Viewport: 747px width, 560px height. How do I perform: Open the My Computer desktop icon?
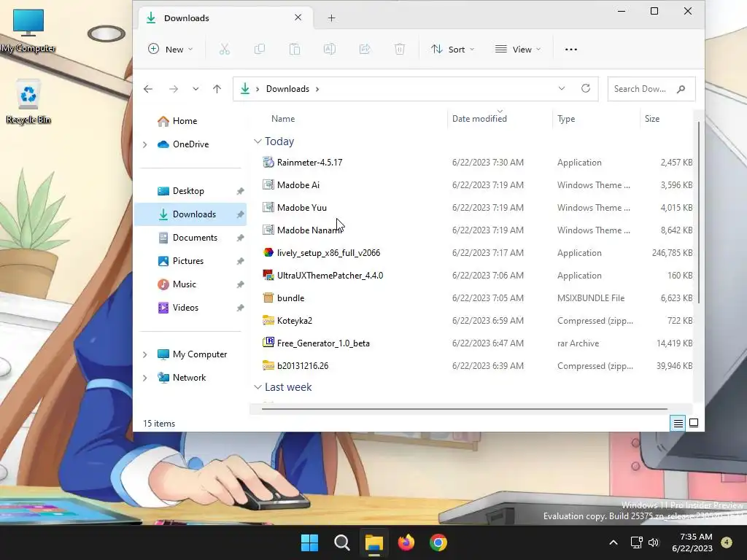(x=28, y=31)
